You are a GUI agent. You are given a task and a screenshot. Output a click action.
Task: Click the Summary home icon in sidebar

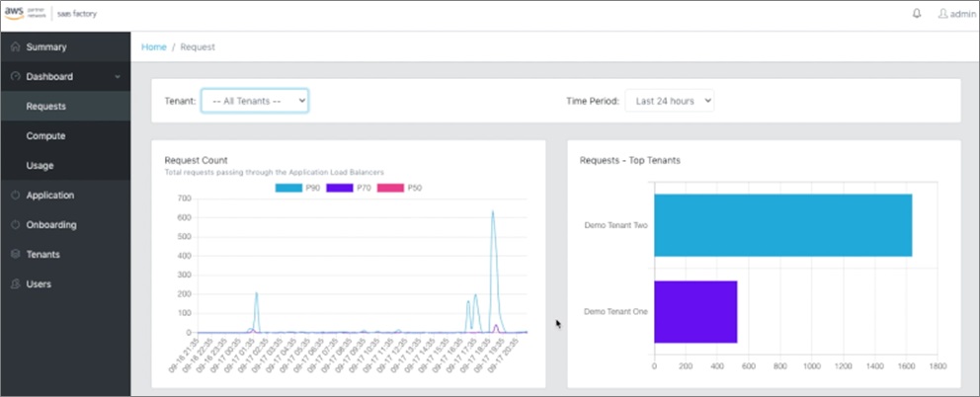pyautogui.click(x=16, y=46)
